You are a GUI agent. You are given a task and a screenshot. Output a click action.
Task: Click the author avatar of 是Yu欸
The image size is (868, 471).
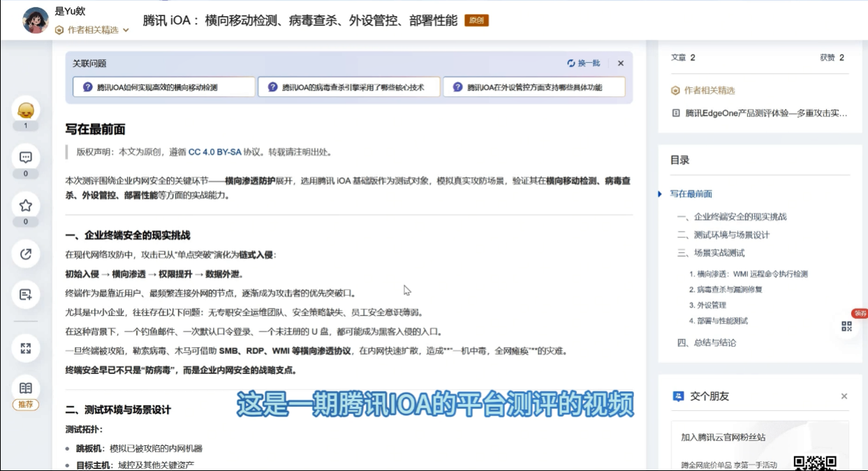click(36, 20)
